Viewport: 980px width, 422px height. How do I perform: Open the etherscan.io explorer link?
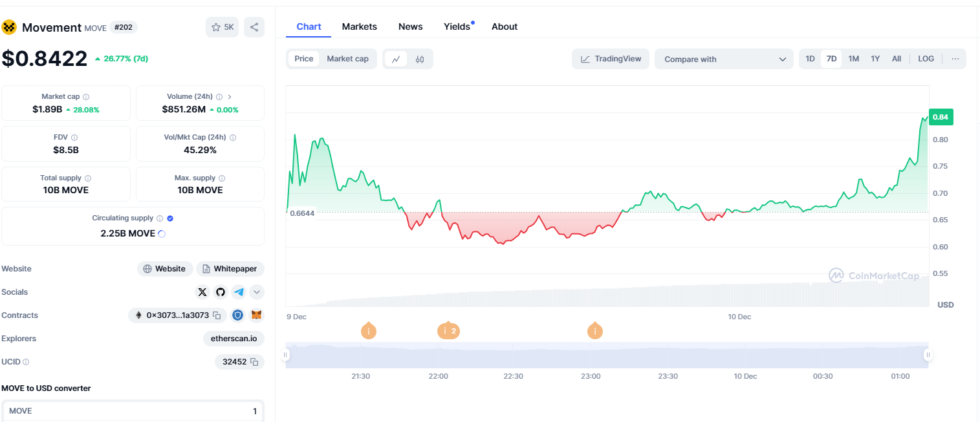click(x=234, y=339)
